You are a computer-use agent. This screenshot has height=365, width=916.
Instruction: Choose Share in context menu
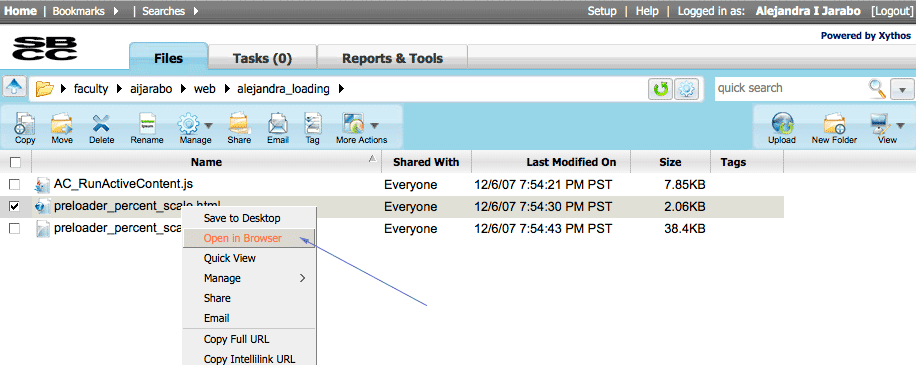click(217, 298)
